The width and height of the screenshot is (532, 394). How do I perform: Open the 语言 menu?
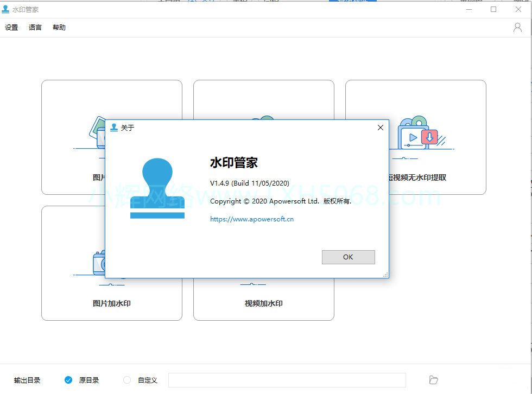point(35,28)
